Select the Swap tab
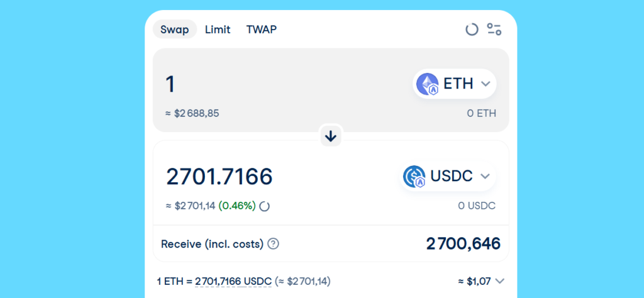The width and height of the screenshot is (644, 298). click(x=175, y=30)
